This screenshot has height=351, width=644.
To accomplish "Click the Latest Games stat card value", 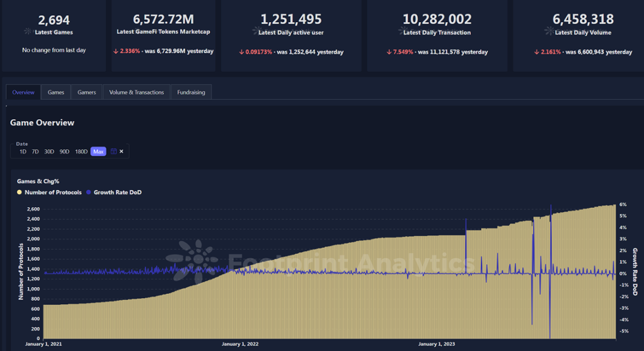I will click(x=54, y=20).
